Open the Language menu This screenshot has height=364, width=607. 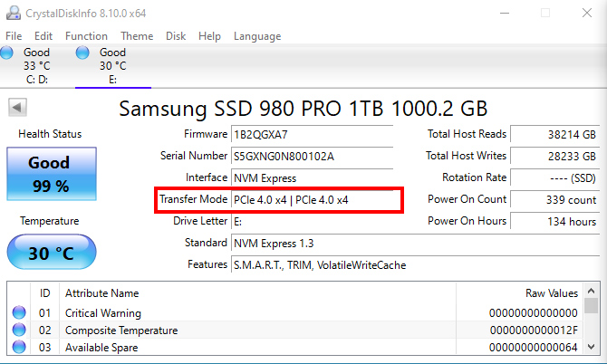[x=257, y=36]
